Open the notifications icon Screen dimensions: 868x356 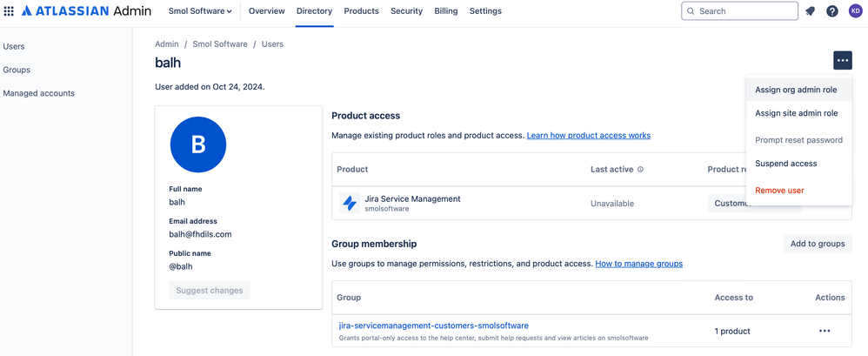click(x=810, y=11)
